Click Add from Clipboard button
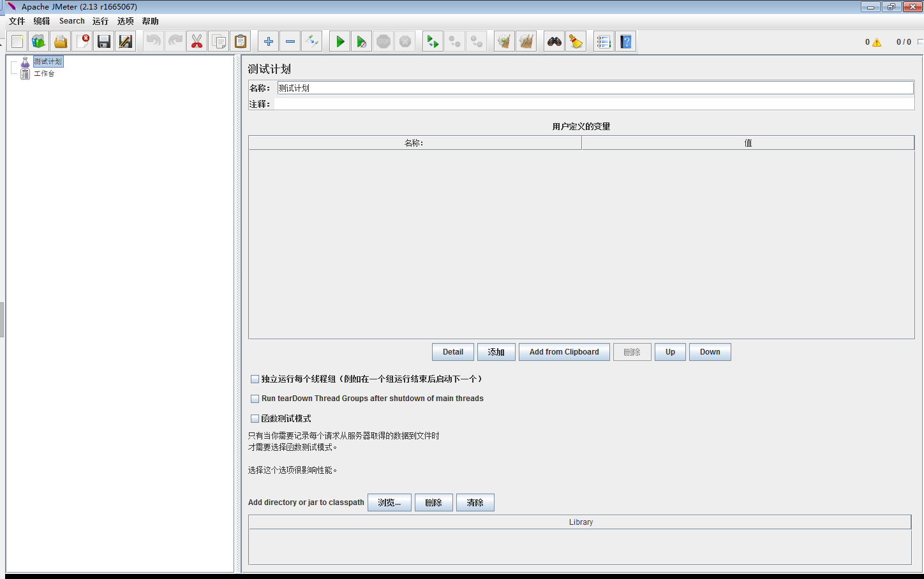Viewport: 924px width, 579px height. coord(564,352)
